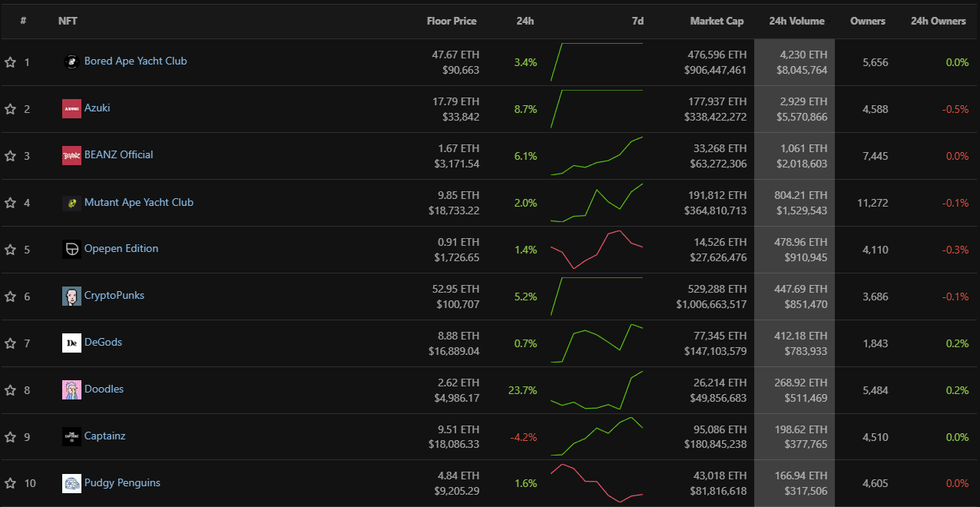Sort by the NFT name column header
Image resolution: width=980 pixels, height=507 pixels.
[68, 22]
